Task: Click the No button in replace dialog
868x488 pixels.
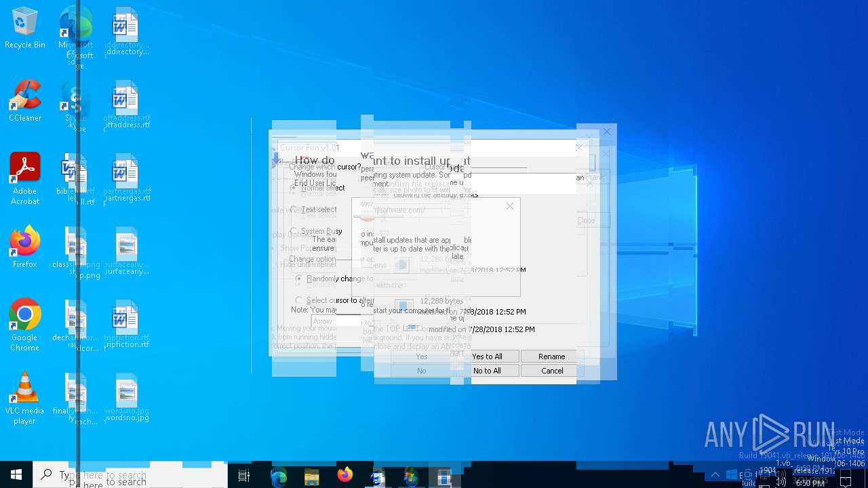Action: click(422, 371)
